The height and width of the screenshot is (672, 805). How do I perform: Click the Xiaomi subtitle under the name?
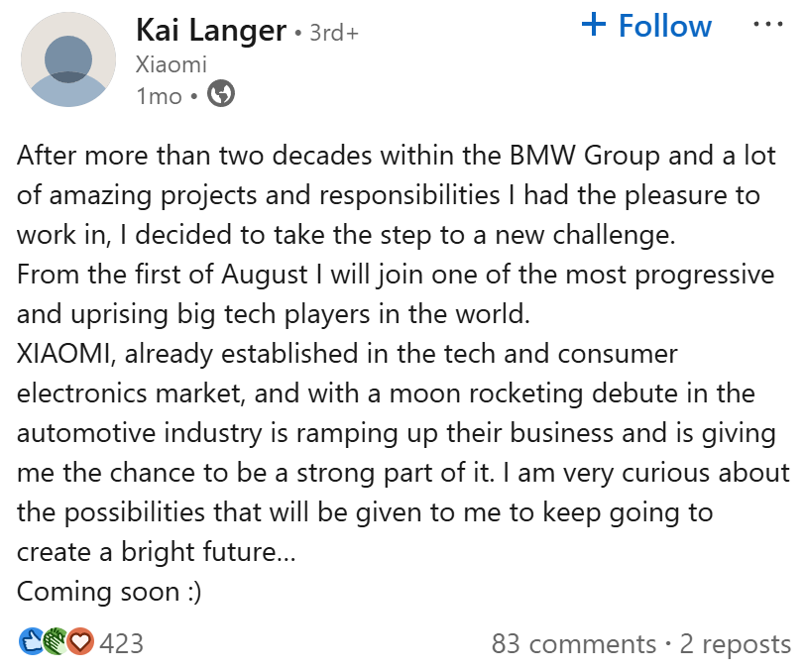(171, 64)
